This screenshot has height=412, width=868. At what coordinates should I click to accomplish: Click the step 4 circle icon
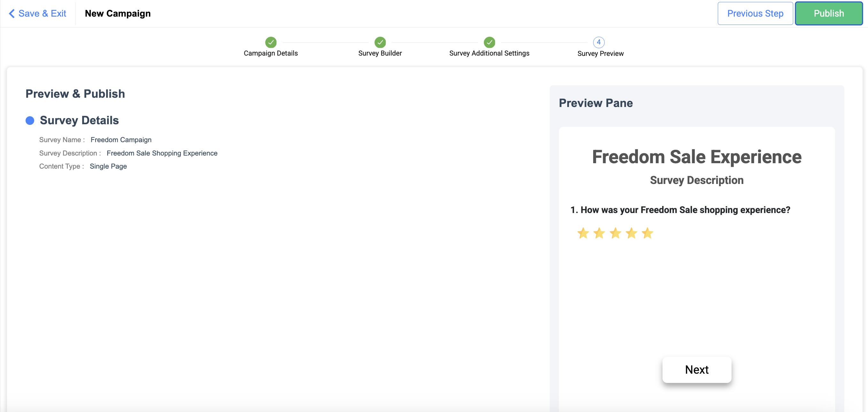tap(599, 42)
